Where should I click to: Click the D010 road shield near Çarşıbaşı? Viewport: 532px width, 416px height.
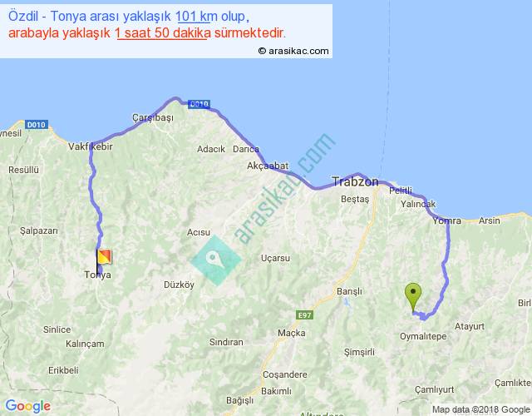197,104
